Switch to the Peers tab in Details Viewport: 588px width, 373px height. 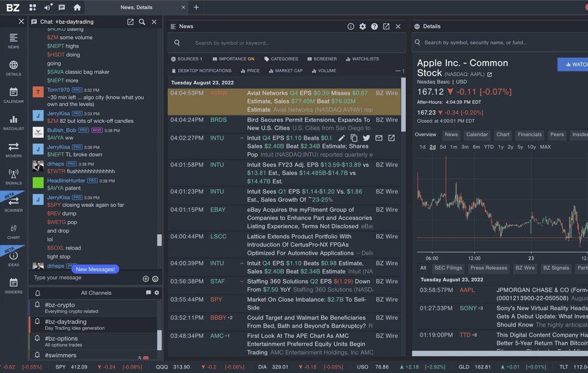click(557, 135)
